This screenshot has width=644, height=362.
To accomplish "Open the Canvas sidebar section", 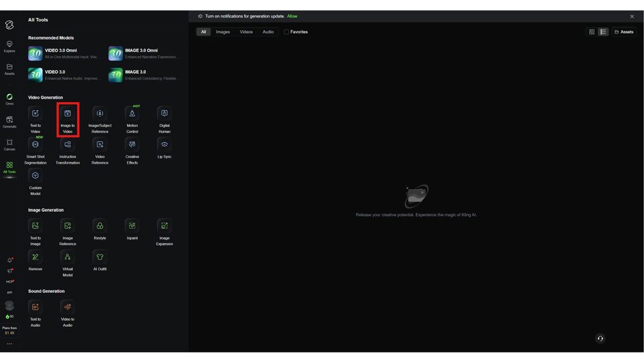I will pyautogui.click(x=9, y=145).
